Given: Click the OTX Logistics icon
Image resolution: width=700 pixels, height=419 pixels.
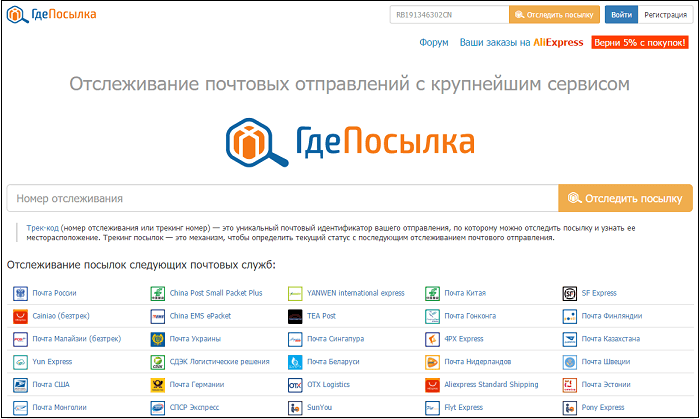Looking at the screenshot, I should pos(295,385).
